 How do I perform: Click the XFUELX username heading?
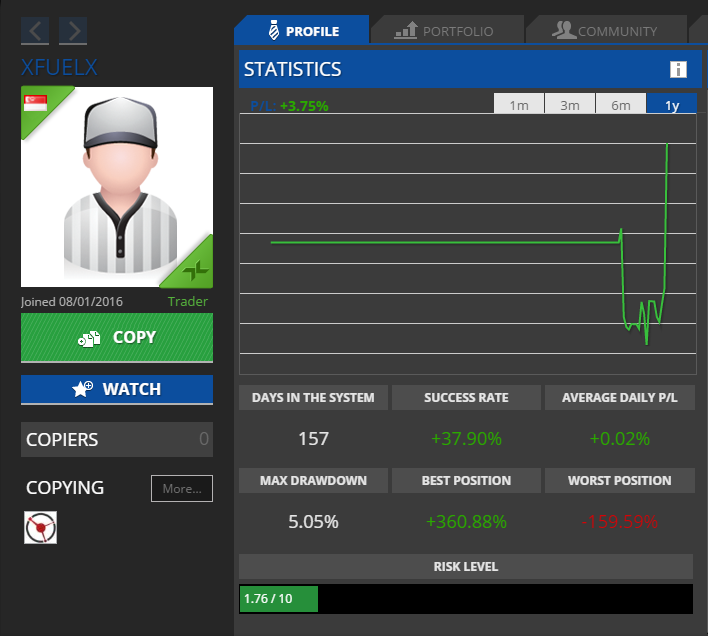[x=60, y=67]
